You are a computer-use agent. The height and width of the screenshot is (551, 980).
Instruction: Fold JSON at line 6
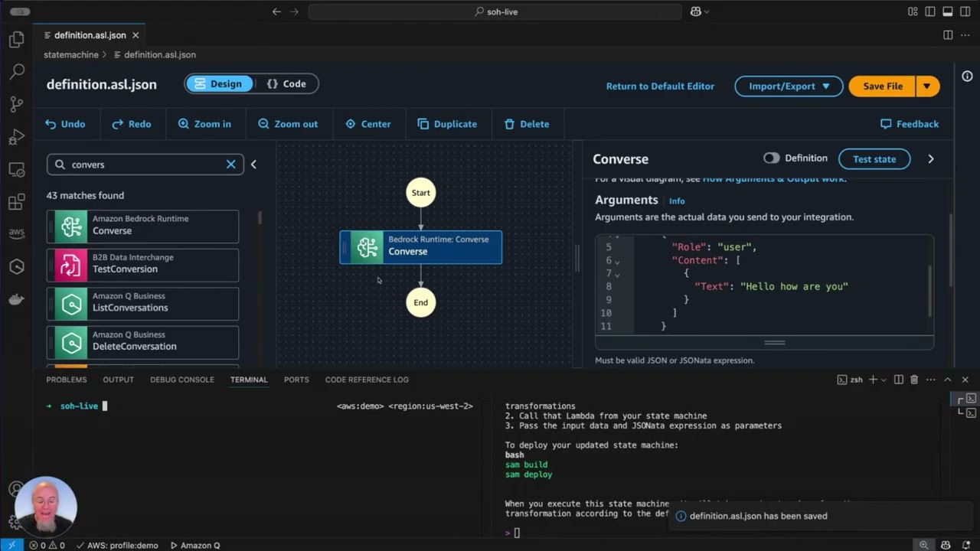(618, 262)
